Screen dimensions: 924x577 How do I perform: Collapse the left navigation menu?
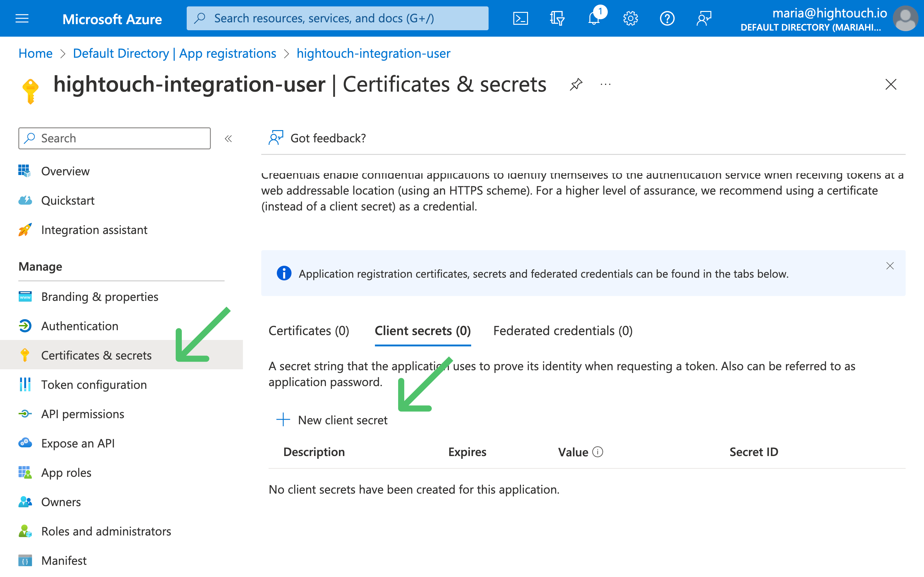click(228, 139)
